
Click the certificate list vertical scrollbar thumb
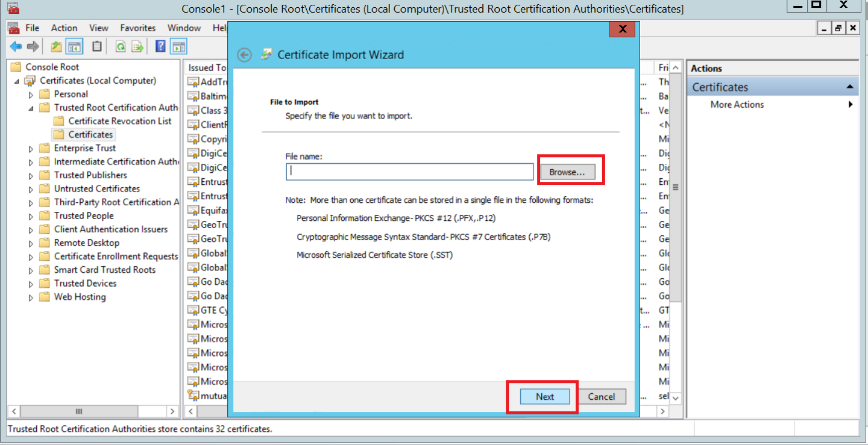click(x=676, y=188)
